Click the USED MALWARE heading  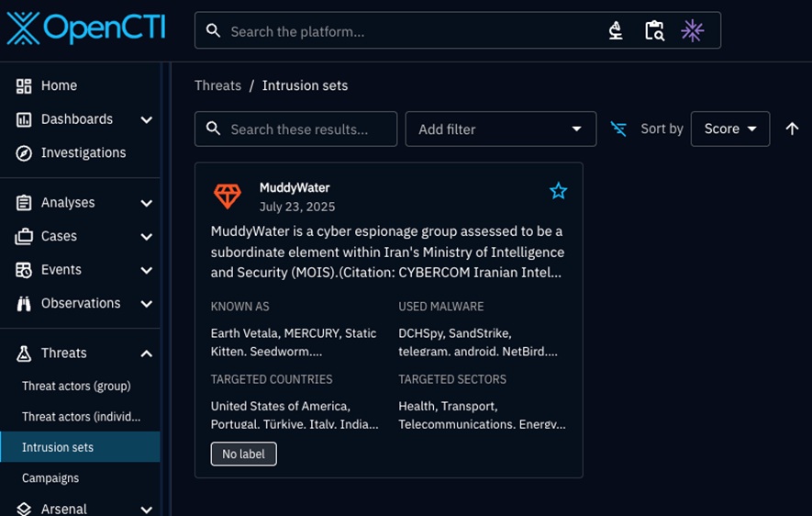point(441,307)
